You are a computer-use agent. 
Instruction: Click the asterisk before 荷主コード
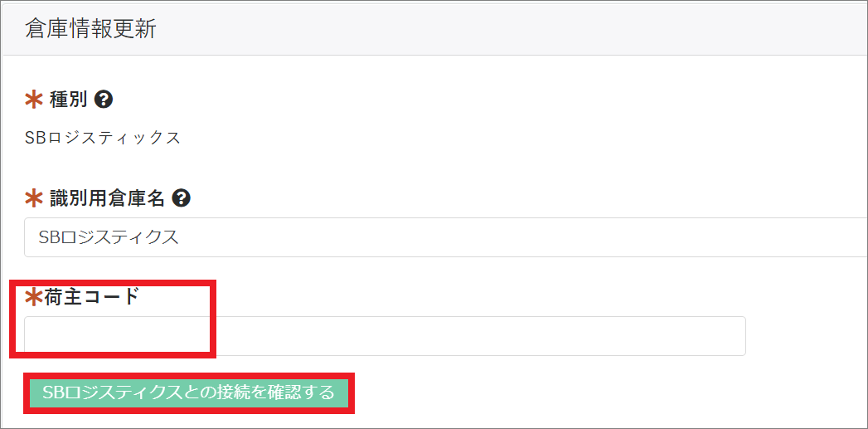34,296
